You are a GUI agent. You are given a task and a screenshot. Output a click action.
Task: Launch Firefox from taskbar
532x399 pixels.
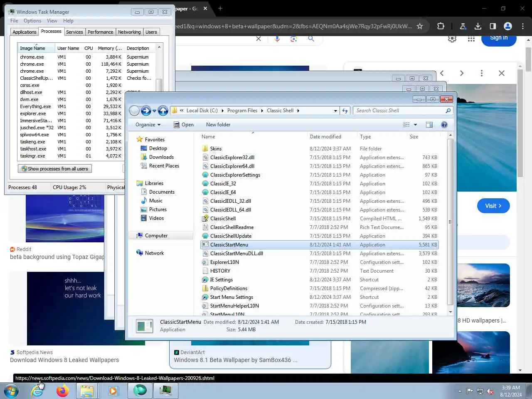point(63,391)
